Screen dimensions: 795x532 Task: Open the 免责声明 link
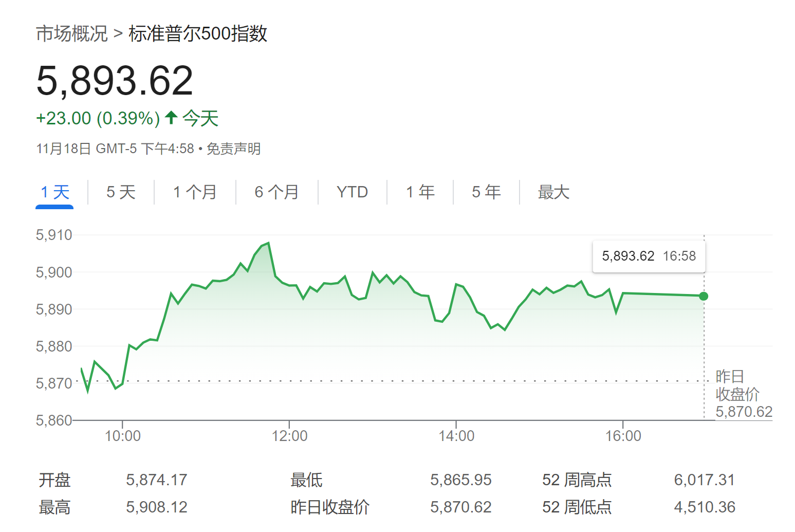click(233, 149)
